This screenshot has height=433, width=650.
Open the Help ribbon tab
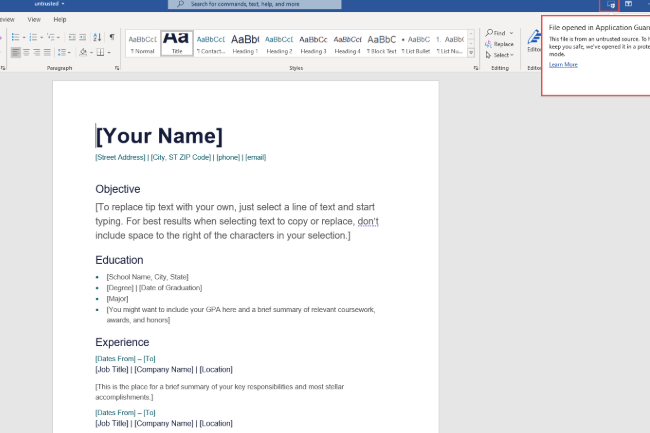point(60,19)
